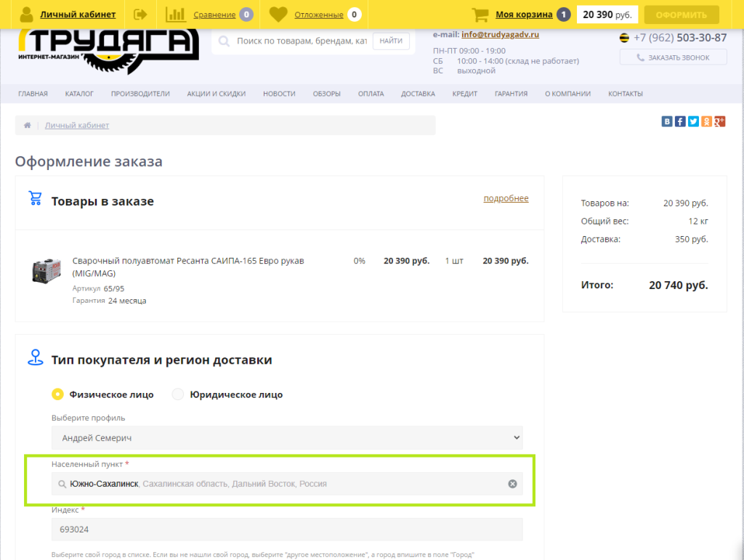The width and height of the screenshot is (744, 560).
Task: Focus the product search input field
Action: (302, 41)
